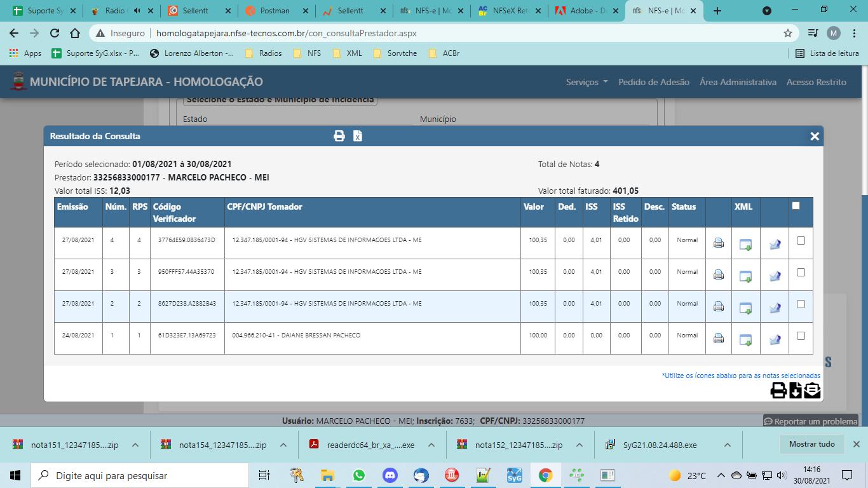Print selected notas with bottom printer icon

click(x=778, y=390)
